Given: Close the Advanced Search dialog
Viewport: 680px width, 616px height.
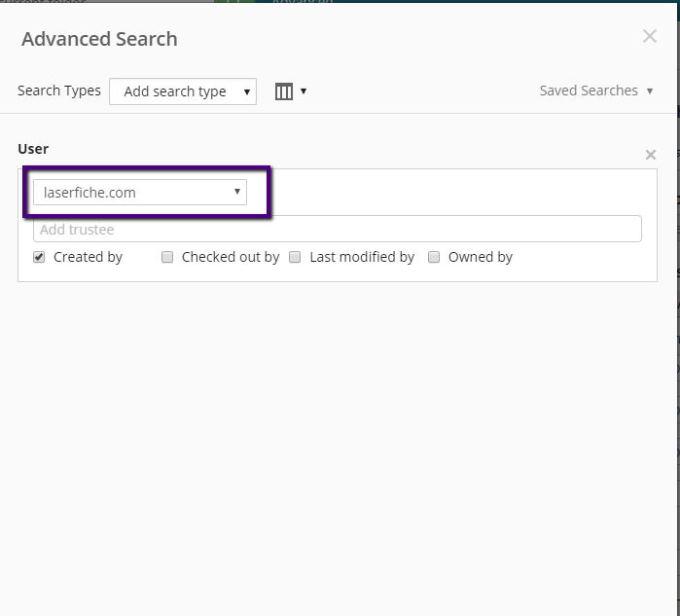Looking at the screenshot, I should (x=650, y=36).
